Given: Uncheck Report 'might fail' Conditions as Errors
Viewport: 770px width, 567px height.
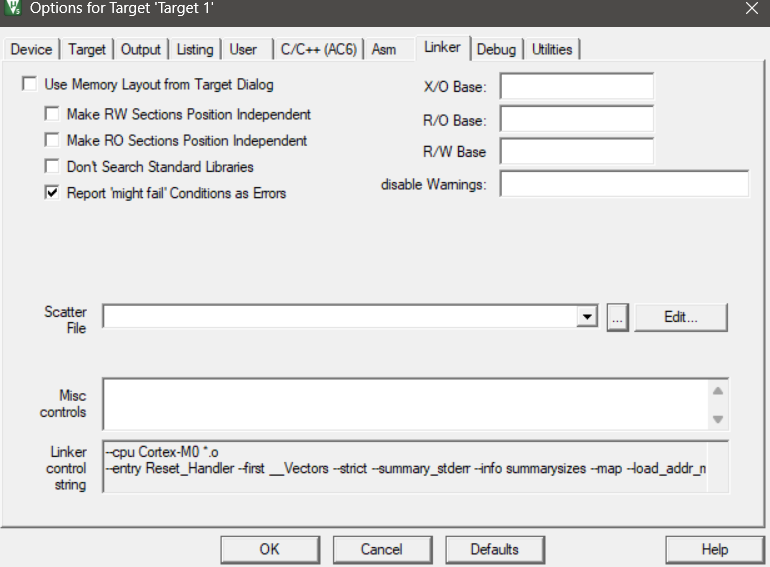Looking at the screenshot, I should tap(52, 193).
